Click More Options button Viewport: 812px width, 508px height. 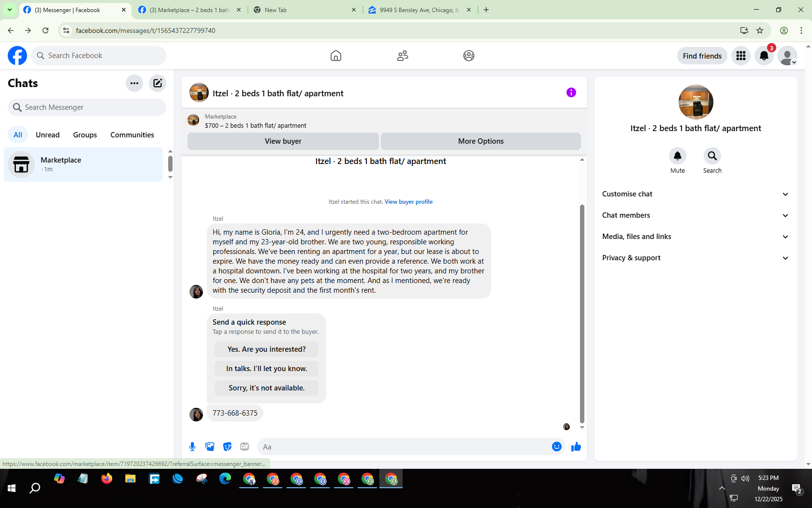[x=481, y=141]
